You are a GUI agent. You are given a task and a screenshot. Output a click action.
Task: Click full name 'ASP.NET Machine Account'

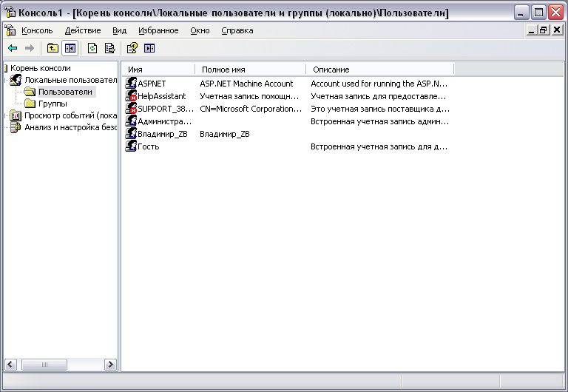[x=246, y=84]
